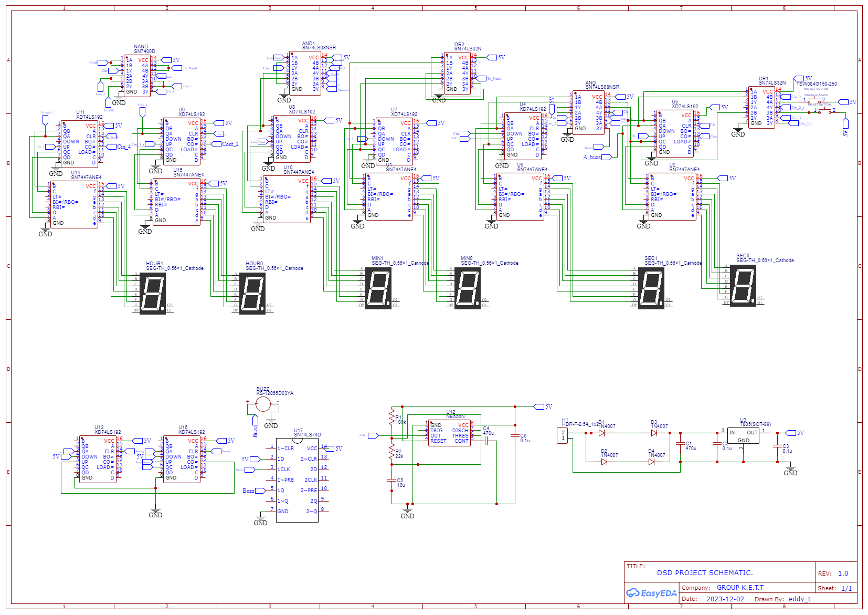Select the C5 10u capacitor

pyautogui.click(x=391, y=480)
